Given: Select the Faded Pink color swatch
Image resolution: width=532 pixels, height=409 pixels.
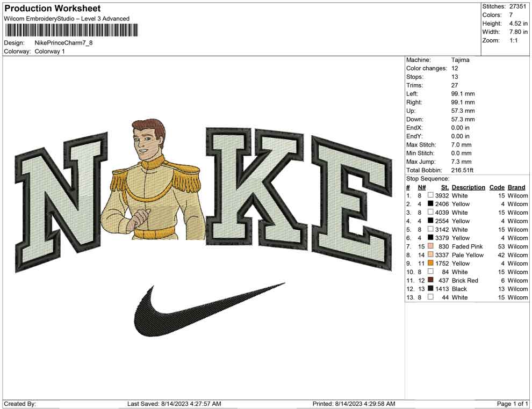Looking at the screenshot, I should [430, 246].
